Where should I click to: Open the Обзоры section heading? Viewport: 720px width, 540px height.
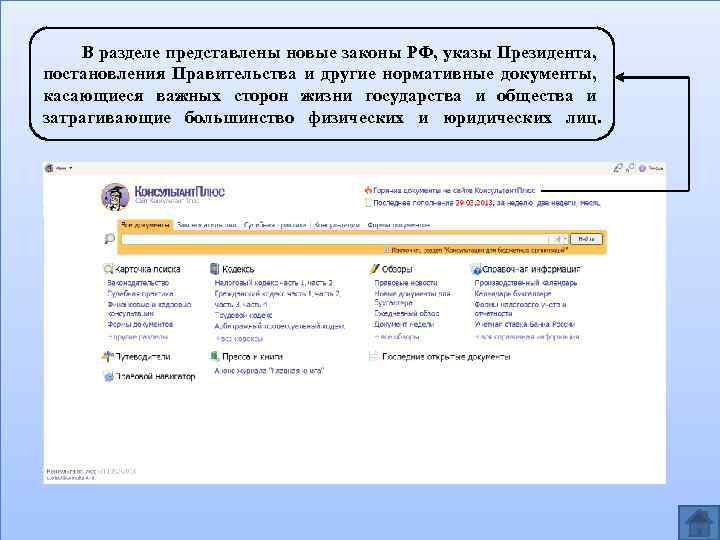pos(397,269)
